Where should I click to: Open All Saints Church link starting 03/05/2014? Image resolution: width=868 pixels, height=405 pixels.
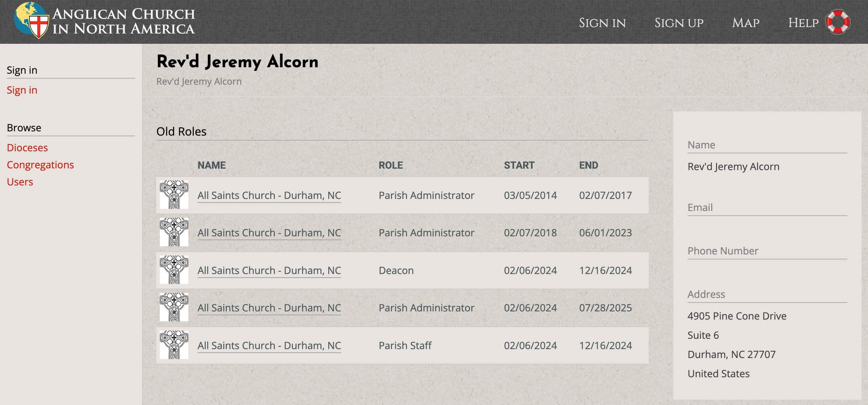tap(269, 195)
